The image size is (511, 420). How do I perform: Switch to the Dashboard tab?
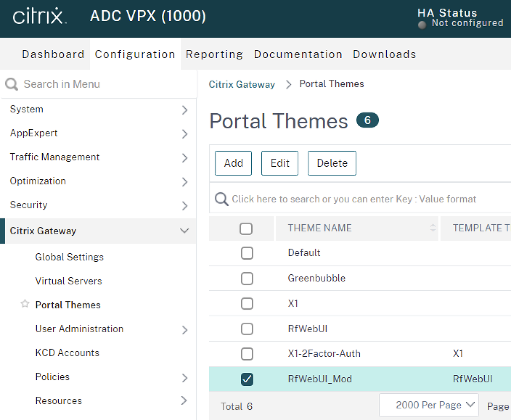pos(53,54)
